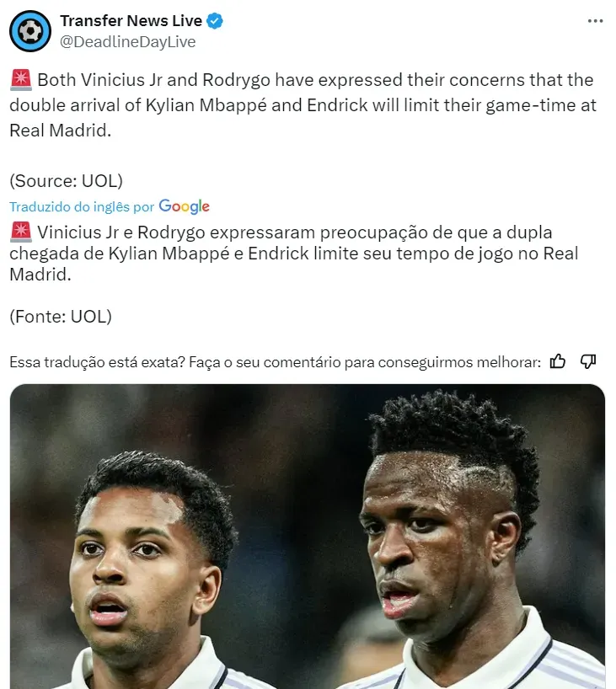Click the 'Traduzido do inglês por' link
This screenshot has width=616, height=689.
[82, 206]
